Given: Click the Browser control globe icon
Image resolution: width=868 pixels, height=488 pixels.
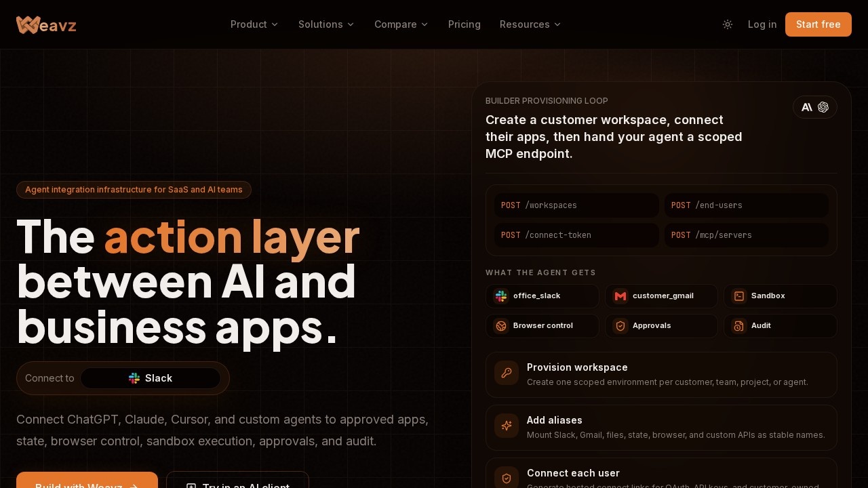Looking at the screenshot, I should point(501,326).
